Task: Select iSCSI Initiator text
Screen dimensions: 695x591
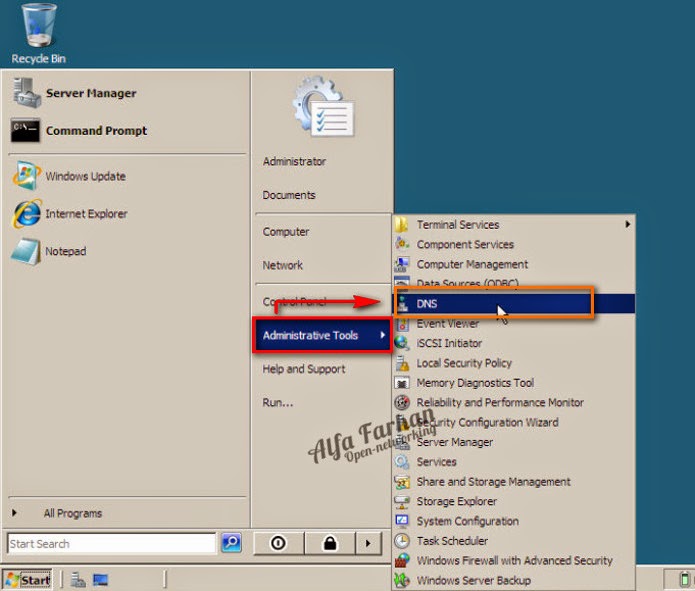Action: point(449,343)
